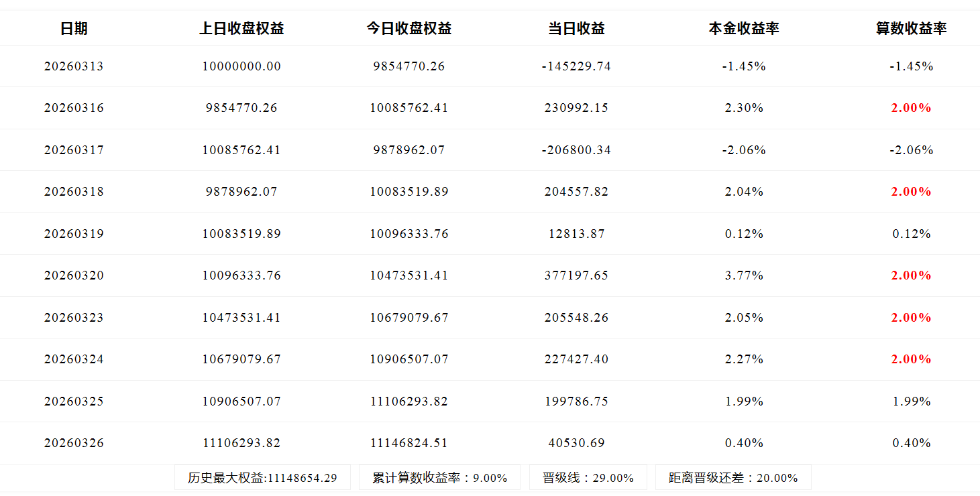Click the 日期 column header

point(74,28)
